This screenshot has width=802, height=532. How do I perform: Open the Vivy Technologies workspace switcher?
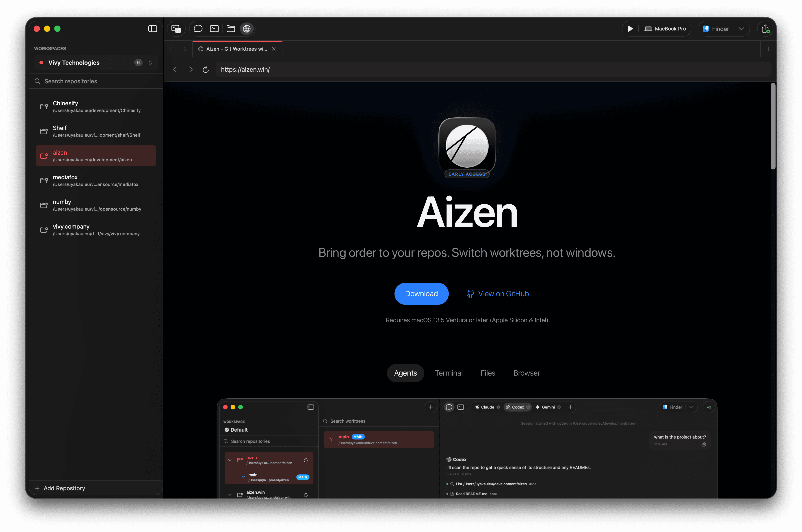coord(150,63)
